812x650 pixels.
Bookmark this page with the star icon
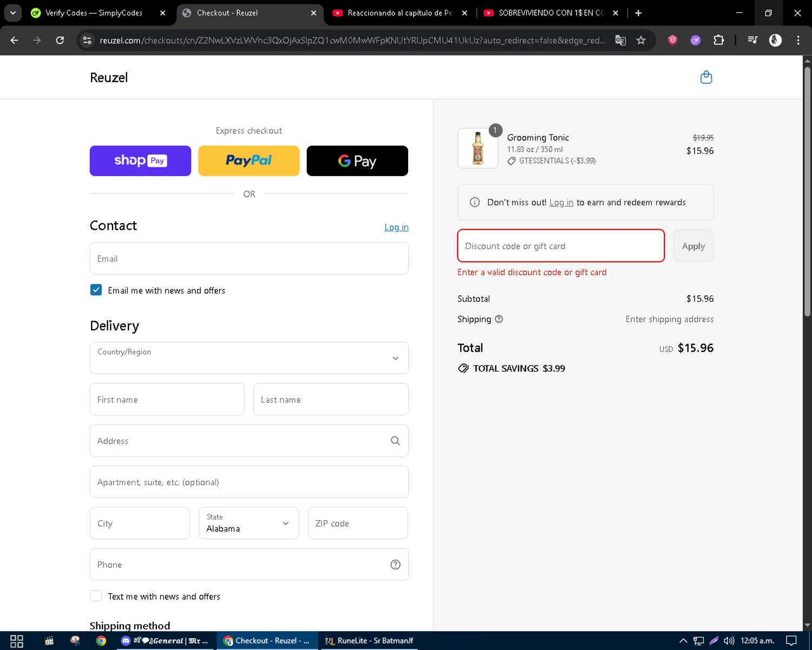coord(641,40)
